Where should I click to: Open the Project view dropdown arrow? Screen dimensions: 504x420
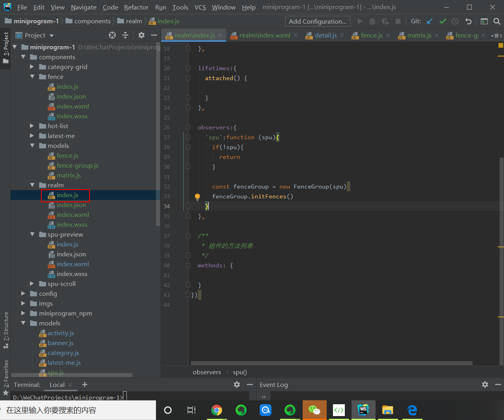coord(52,35)
